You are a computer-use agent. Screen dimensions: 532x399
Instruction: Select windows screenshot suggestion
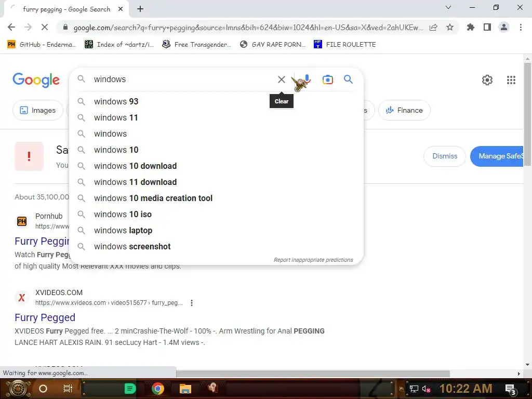(x=217, y=247)
